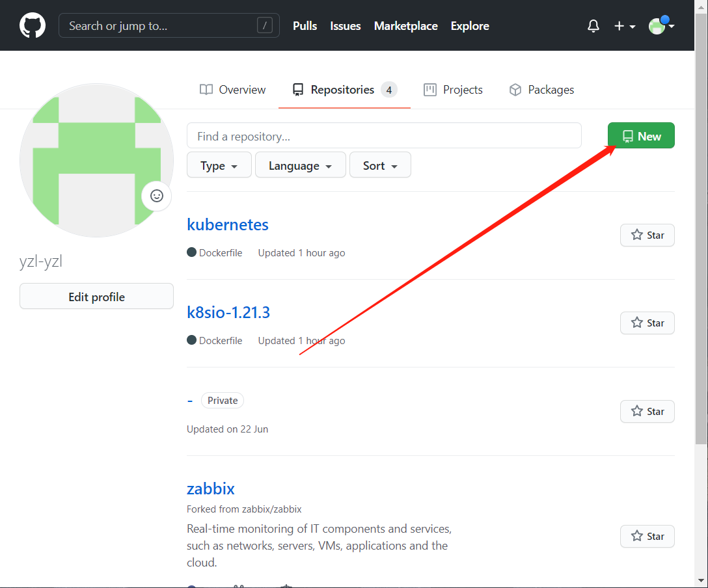The width and height of the screenshot is (708, 588).
Task: Open the k8sio-1.21.3 repository
Action: click(228, 312)
